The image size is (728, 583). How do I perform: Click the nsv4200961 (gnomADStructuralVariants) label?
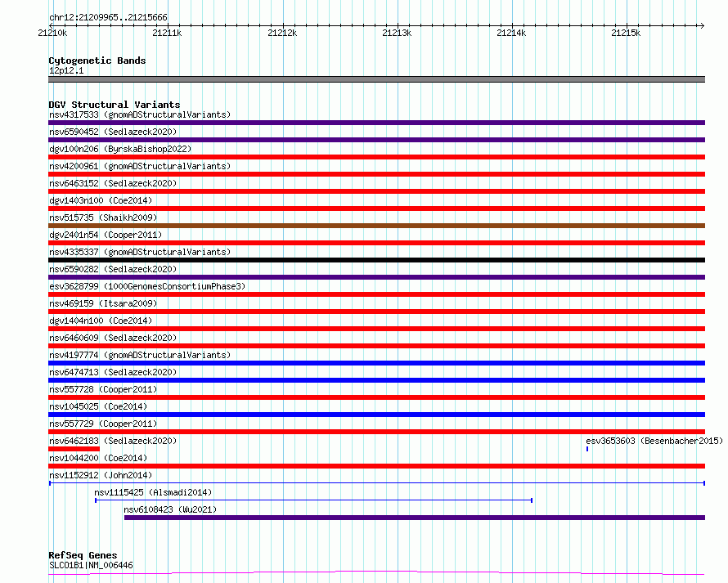pyautogui.click(x=140, y=166)
